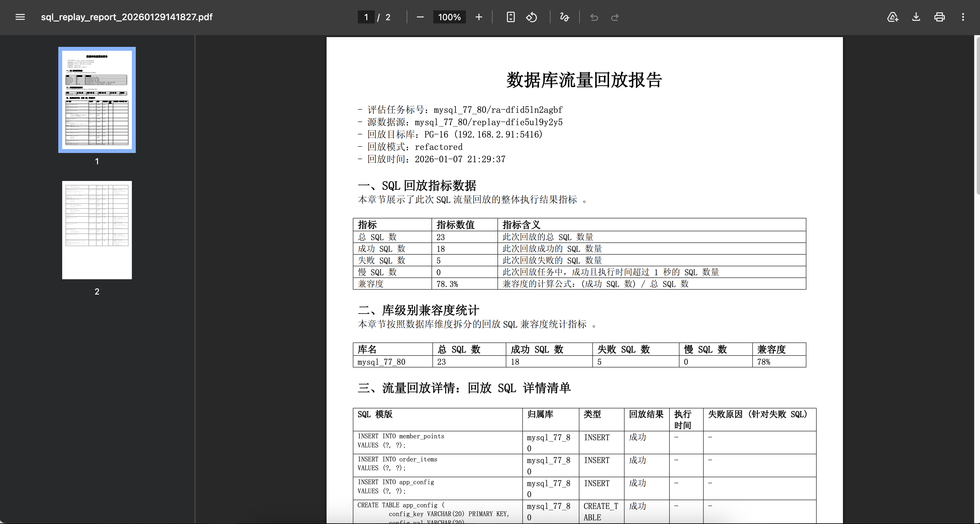The height and width of the screenshot is (524, 980).
Task: Click the page number input field
Action: click(x=366, y=17)
